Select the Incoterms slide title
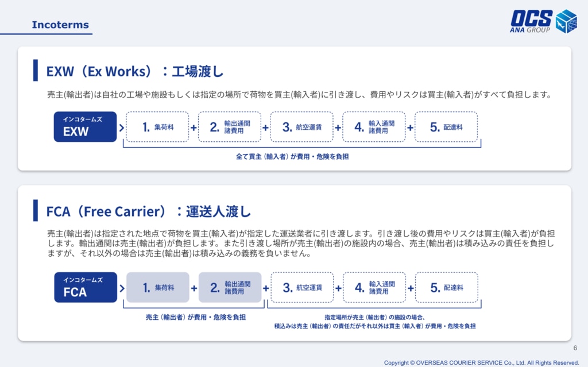 point(60,25)
